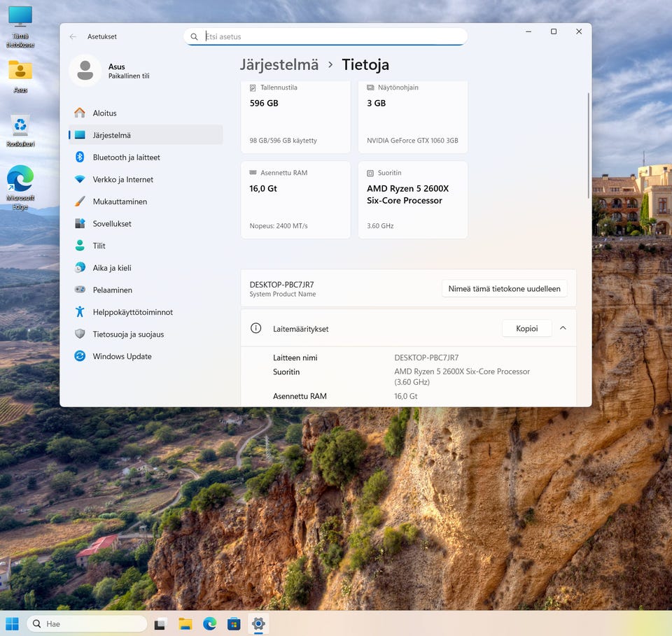672x636 pixels.
Task: Open the Näytönohjain 3 GB card
Action: 413,117
